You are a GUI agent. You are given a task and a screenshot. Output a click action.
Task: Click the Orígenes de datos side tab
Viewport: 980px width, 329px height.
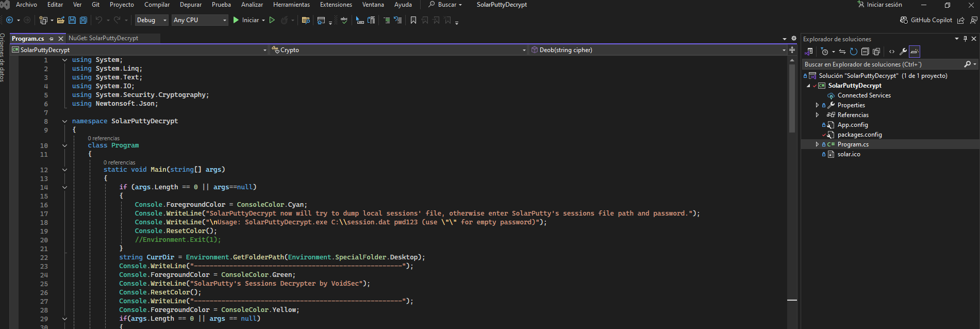tap(3, 57)
